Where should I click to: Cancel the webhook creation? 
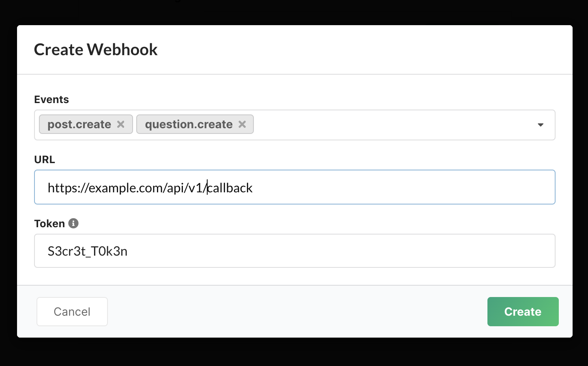point(72,312)
